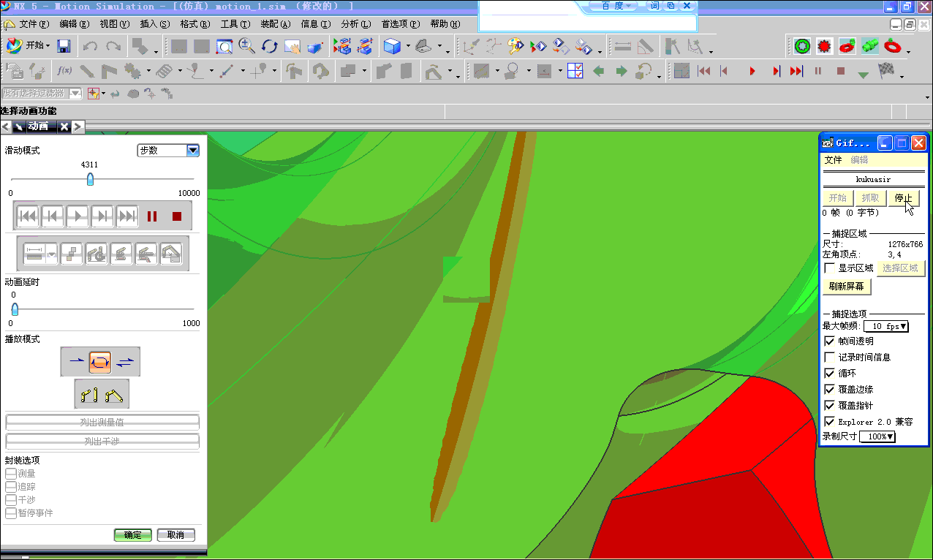Jump to last step in animation panel
The width and height of the screenshot is (933, 560).
[127, 216]
